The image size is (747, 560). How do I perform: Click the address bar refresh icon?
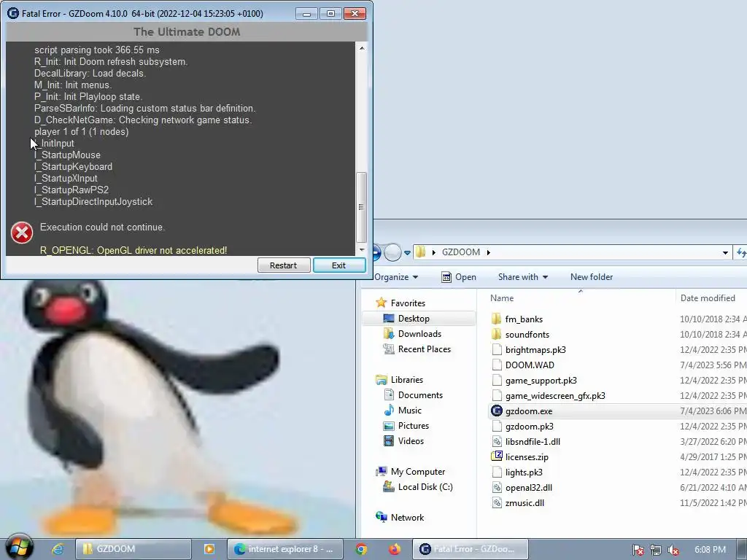741,252
